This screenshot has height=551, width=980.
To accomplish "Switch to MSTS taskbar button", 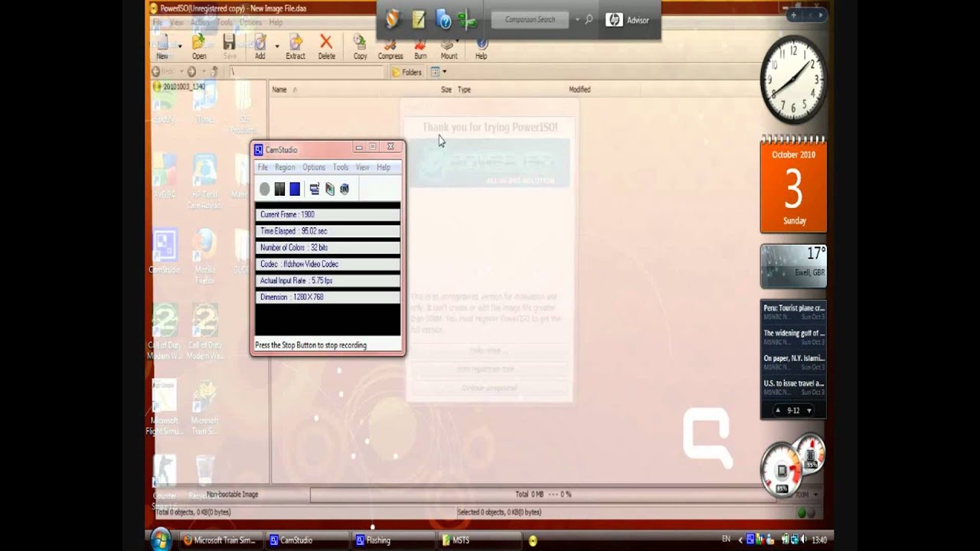I will 479,540.
